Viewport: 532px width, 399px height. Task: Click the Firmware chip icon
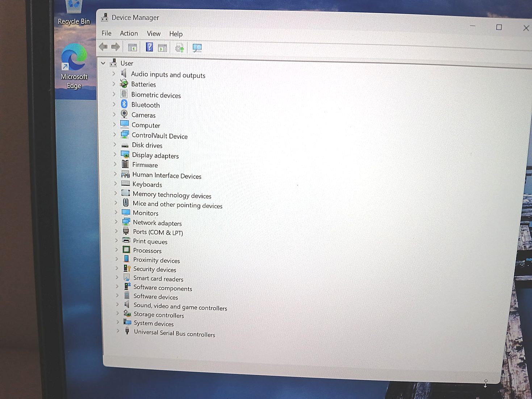125,164
